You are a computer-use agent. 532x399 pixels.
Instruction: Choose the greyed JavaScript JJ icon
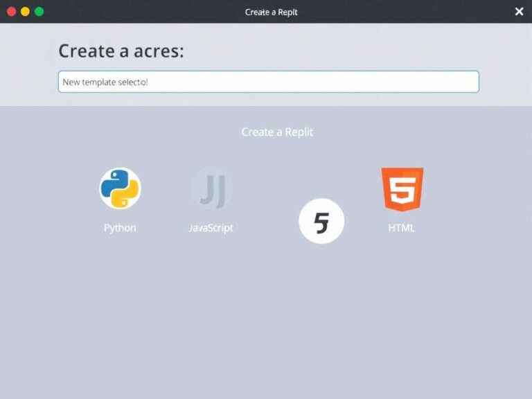[212, 188]
